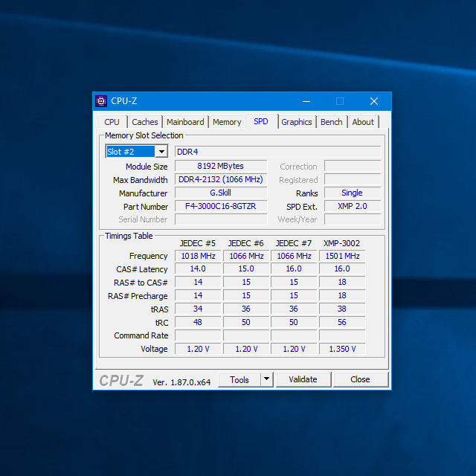The image size is (476, 476).
Task: Click the XMP 2.0 SPD Ext. value
Action: pyautogui.click(x=353, y=206)
